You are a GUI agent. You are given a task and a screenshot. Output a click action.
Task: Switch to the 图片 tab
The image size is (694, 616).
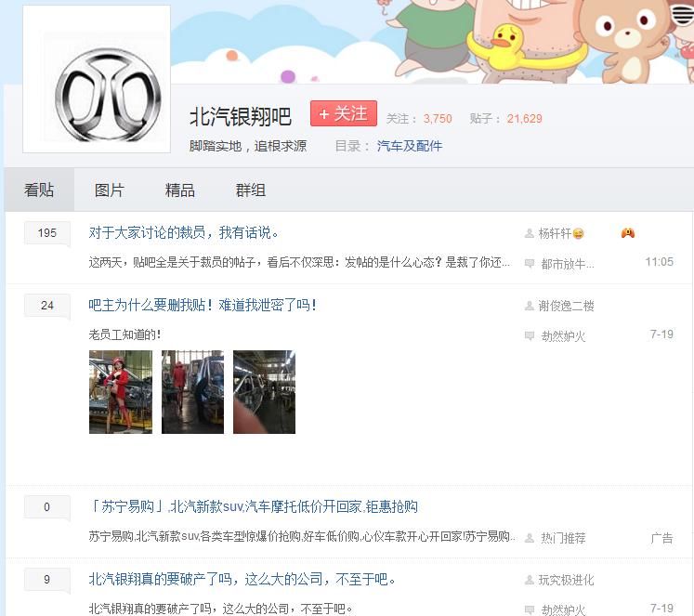click(x=110, y=190)
